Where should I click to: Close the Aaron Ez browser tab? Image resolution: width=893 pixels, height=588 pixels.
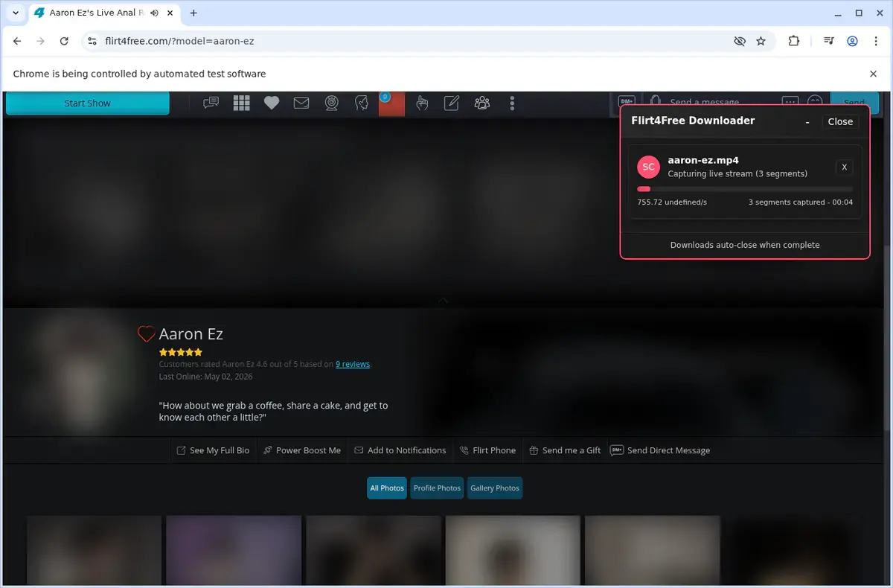coord(168,13)
